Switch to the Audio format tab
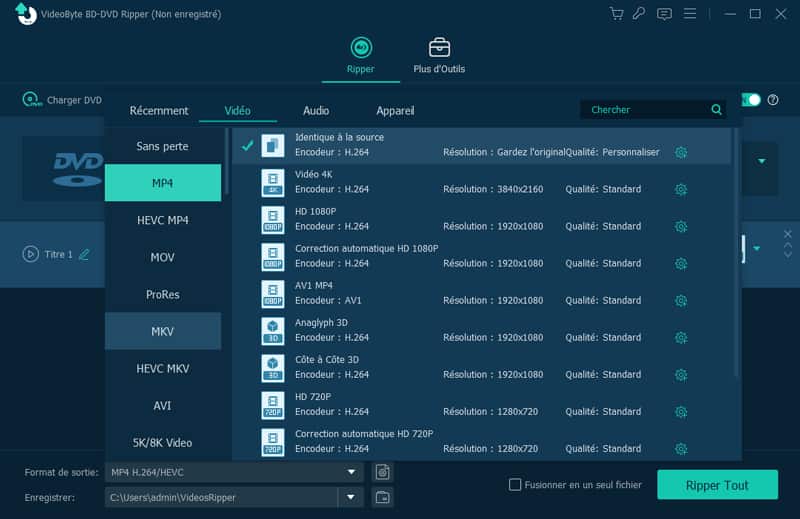This screenshot has height=519, width=800. tap(316, 111)
